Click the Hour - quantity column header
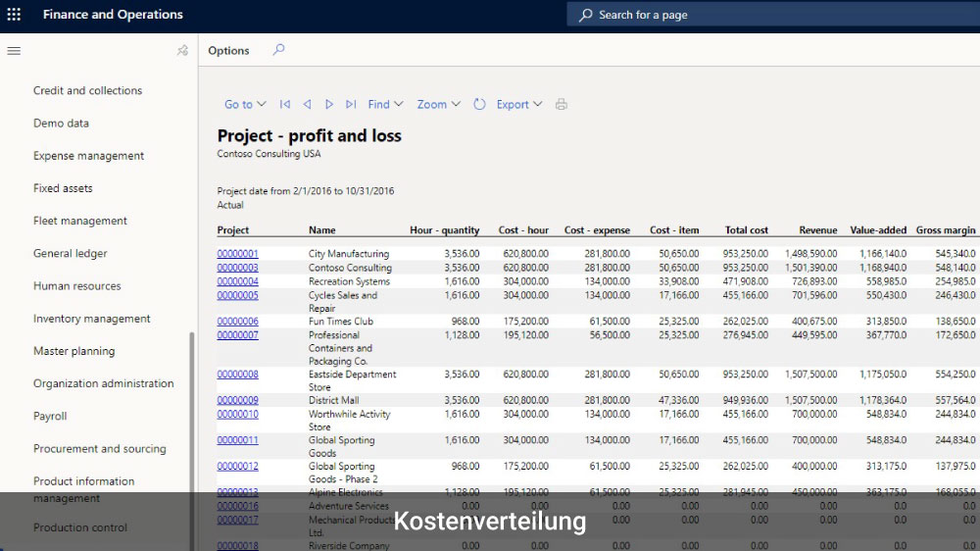980x551 pixels. click(444, 230)
